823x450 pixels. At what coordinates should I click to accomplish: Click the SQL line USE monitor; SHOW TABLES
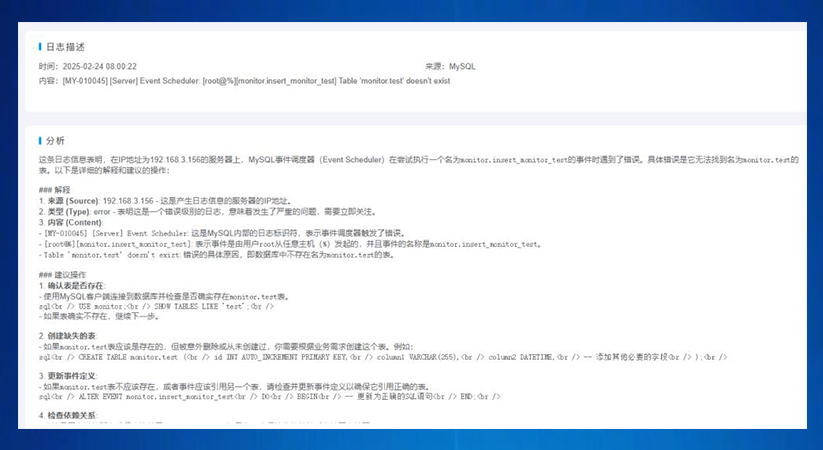pyautogui.click(x=156, y=306)
